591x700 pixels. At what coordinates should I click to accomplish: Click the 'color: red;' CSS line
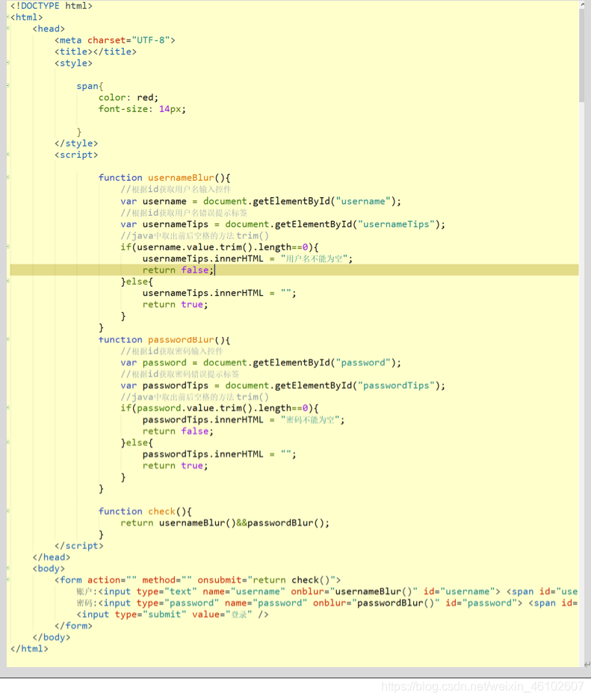click(x=129, y=97)
